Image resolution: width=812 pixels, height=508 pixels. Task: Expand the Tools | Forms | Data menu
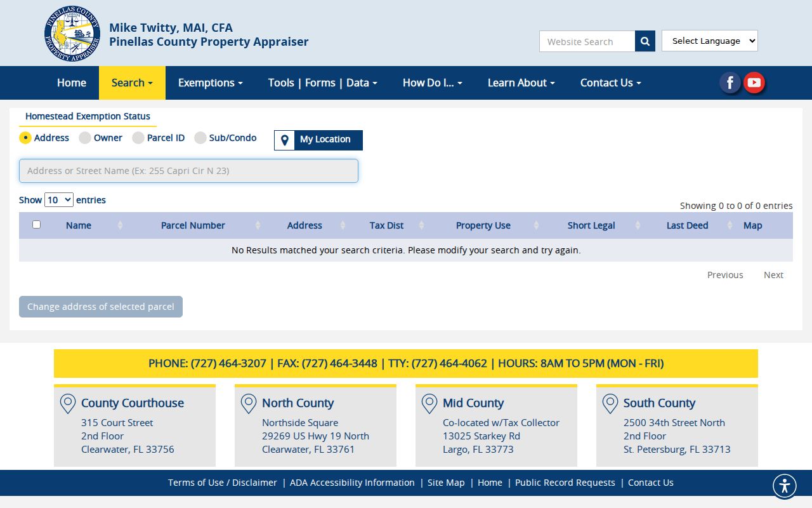click(x=323, y=83)
